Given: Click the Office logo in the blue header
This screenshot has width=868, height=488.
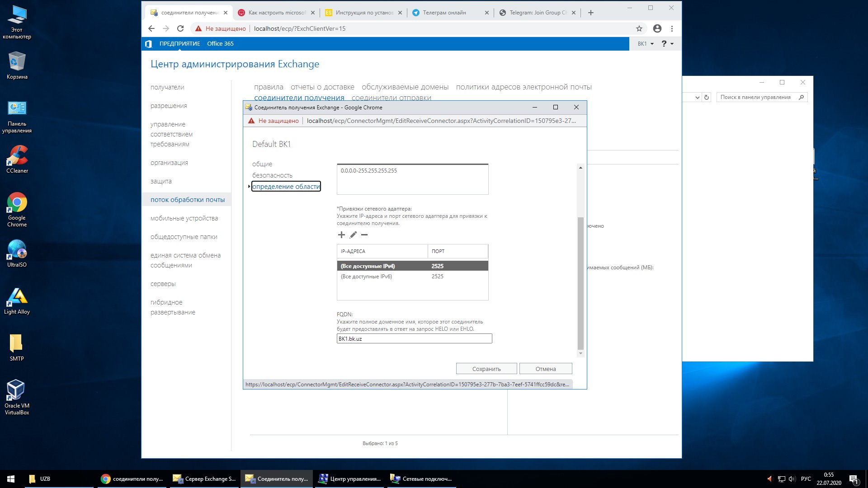Looking at the screenshot, I should [x=148, y=44].
